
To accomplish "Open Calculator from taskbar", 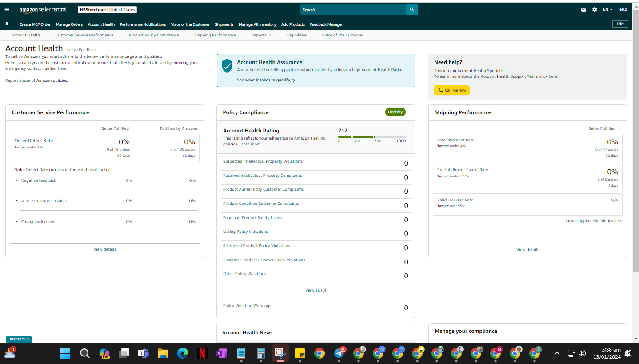I will click(261, 353).
